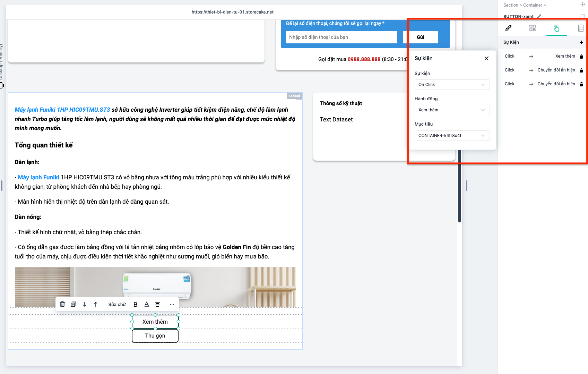Viewport: 588px width, 374px height.
Task: Move element down with the down arrow
Action: click(x=85, y=304)
